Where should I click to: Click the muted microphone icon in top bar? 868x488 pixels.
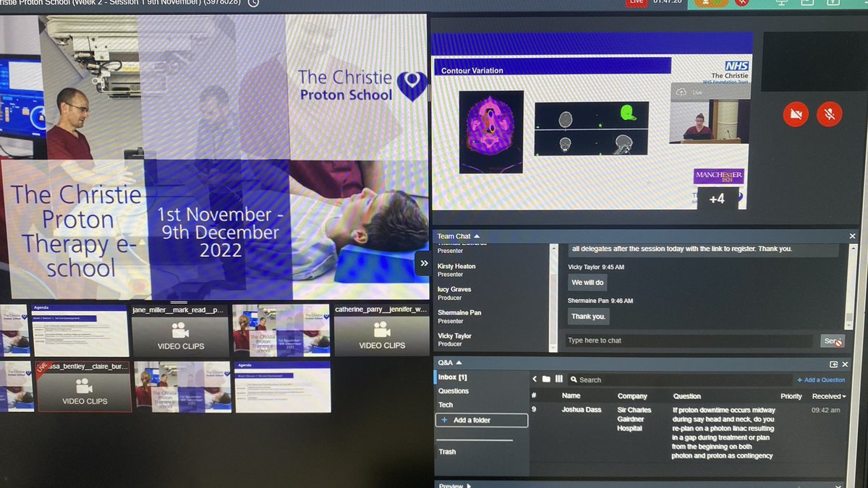[741, 2]
